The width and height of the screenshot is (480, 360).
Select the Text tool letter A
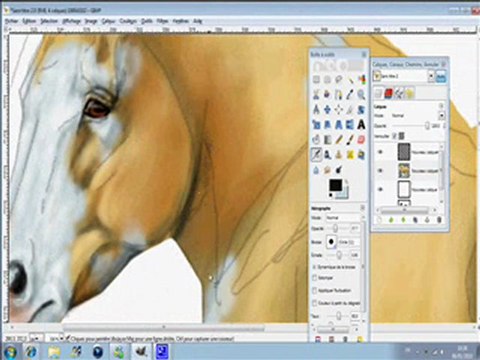coord(361,125)
